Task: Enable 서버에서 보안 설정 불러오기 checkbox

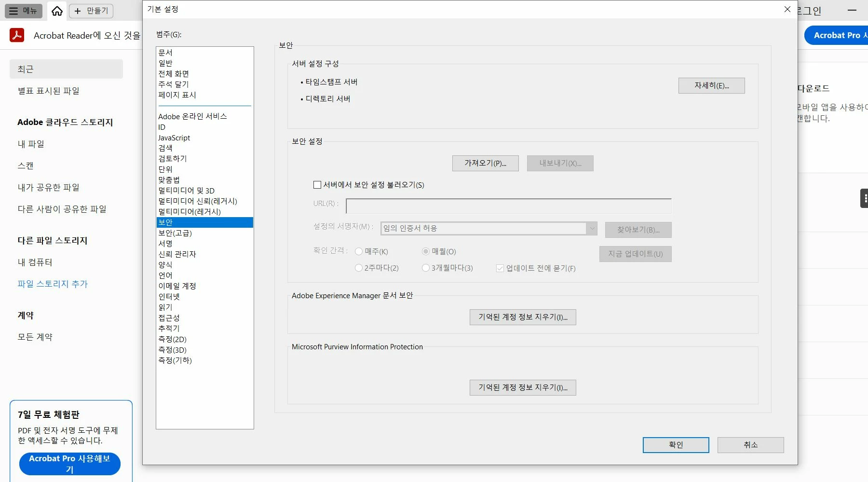Action: (x=317, y=185)
